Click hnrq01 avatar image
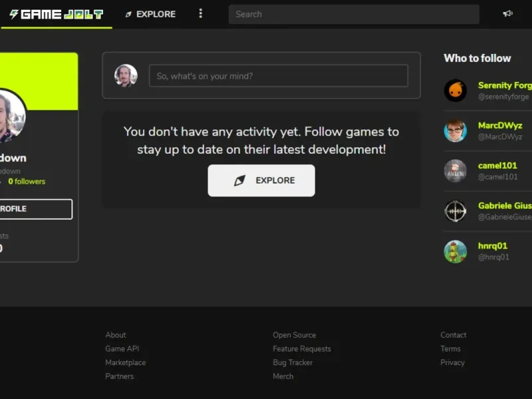This screenshot has width=532, height=399. [456, 251]
